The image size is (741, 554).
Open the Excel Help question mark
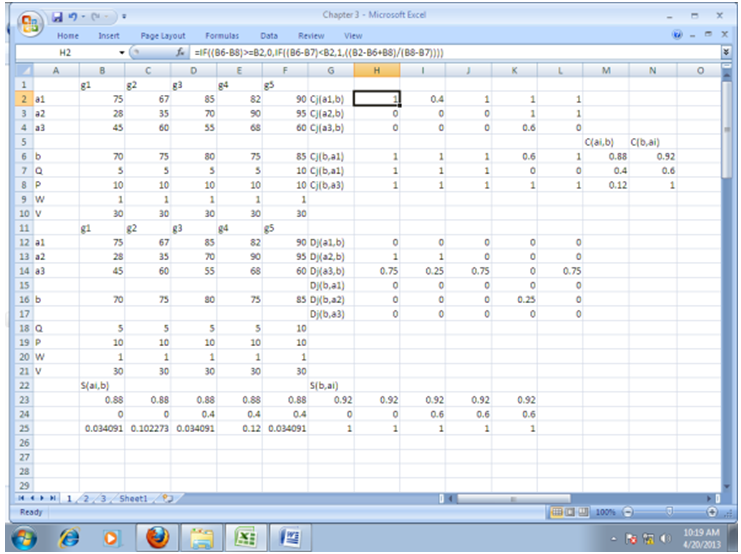pyautogui.click(x=678, y=35)
